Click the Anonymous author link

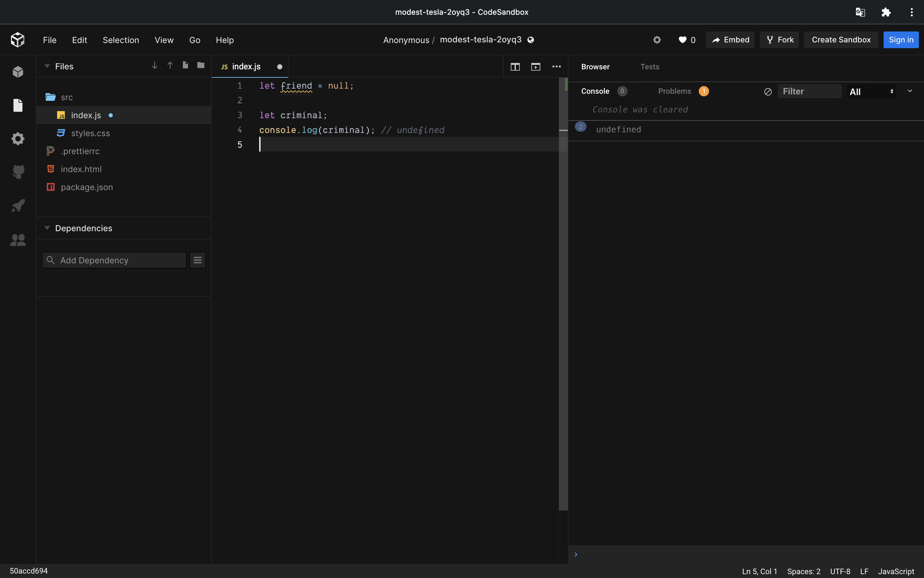[x=406, y=40]
